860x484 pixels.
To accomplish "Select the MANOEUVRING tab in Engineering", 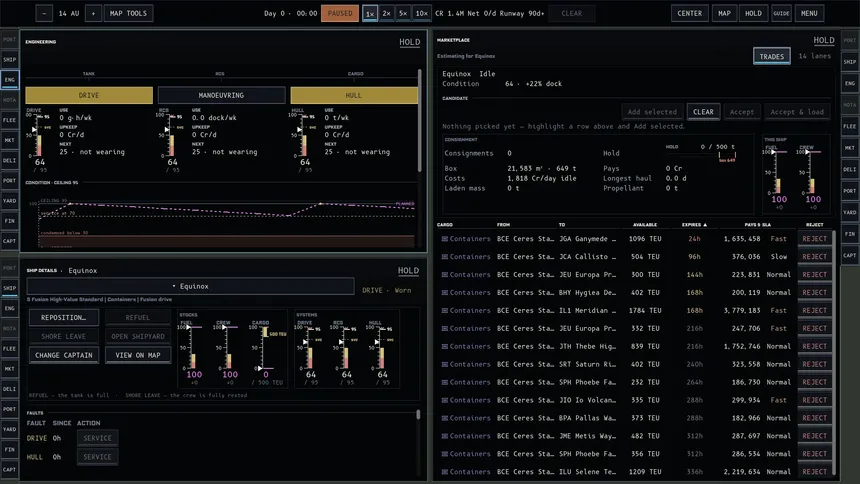I will click(x=222, y=95).
